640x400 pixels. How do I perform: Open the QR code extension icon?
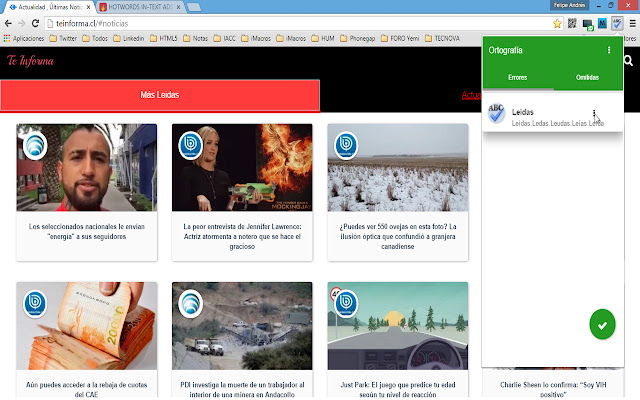pyautogui.click(x=572, y=23)
